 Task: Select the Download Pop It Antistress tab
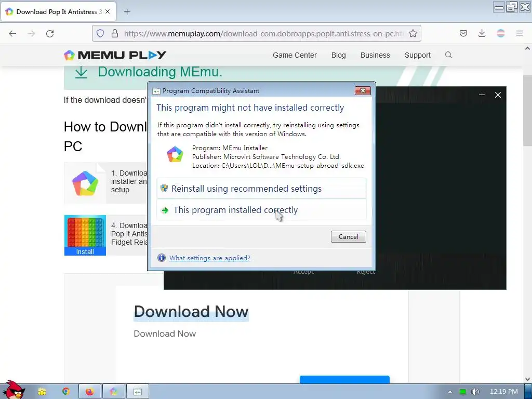(x=59, y=11)
